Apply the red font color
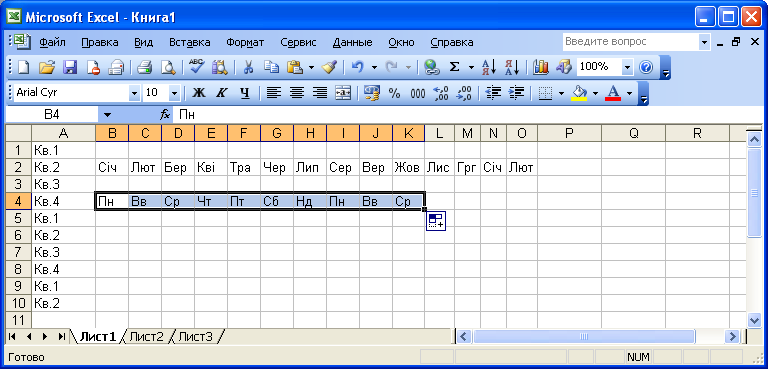 point(613,93)
